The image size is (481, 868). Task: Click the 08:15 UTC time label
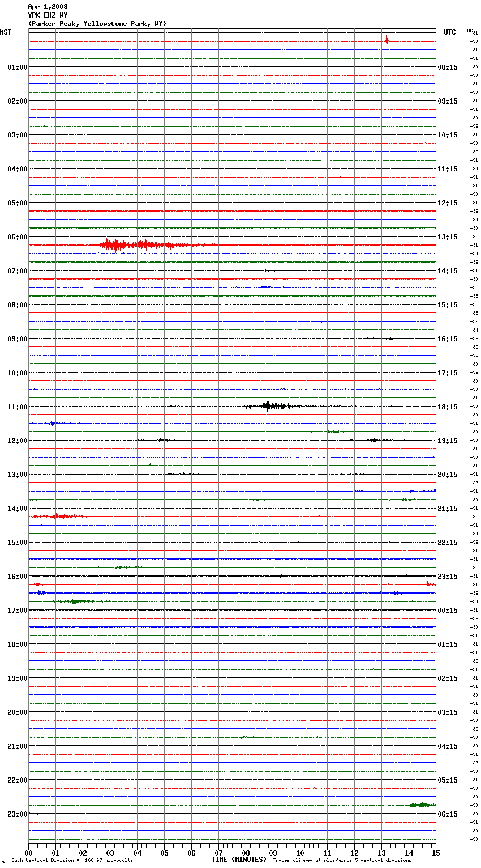(x=448, y=67)
